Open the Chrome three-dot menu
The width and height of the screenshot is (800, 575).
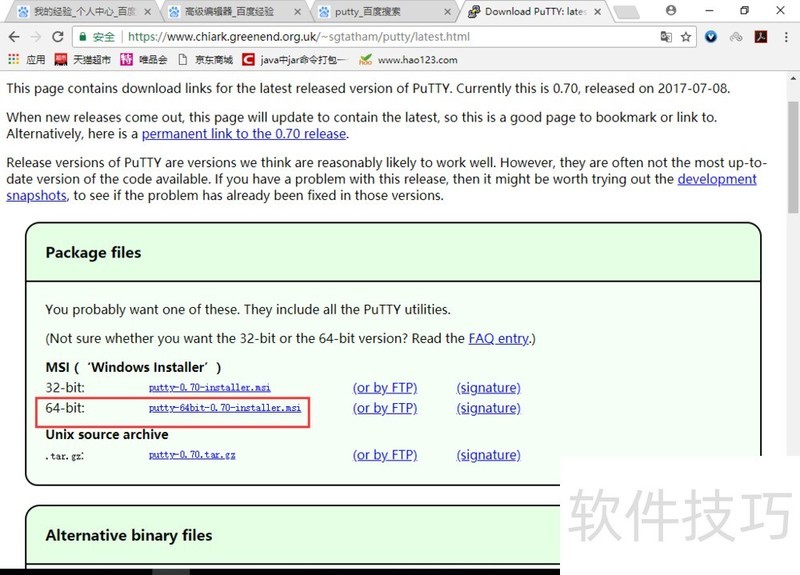click(785, 37)
